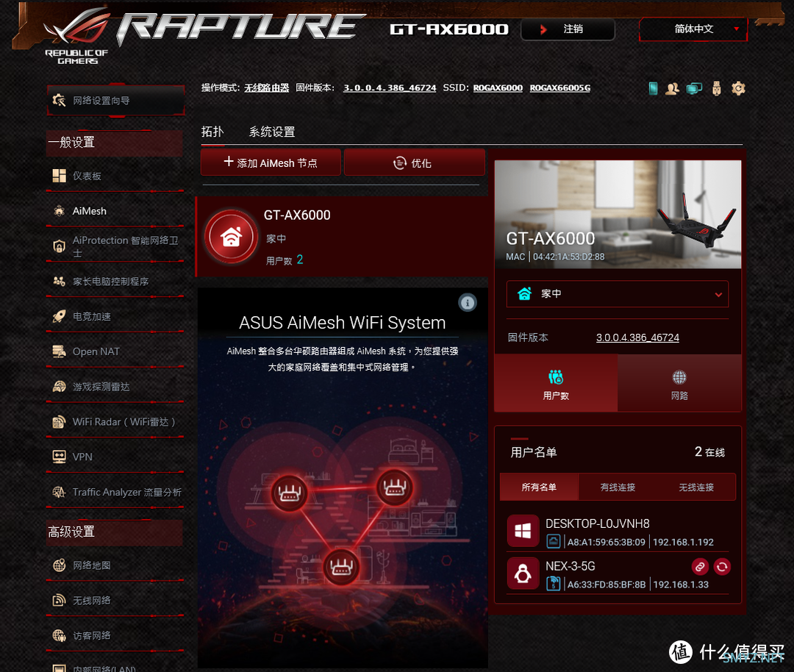Click the MAC address A8:A1:59:65:3B:09
794x672 pixels.
coord(606,542)
